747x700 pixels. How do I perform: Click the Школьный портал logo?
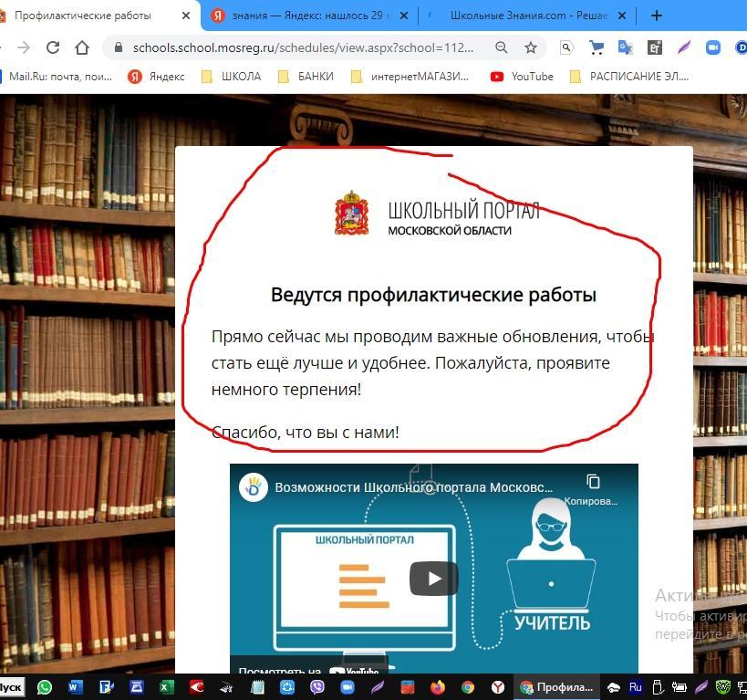(437, 214)
